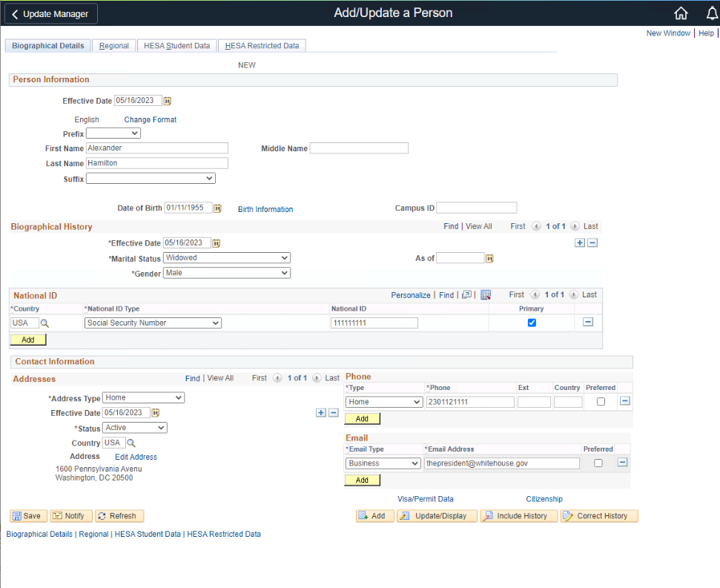
Task: Look up National ID Country
Action: point(44,323)
